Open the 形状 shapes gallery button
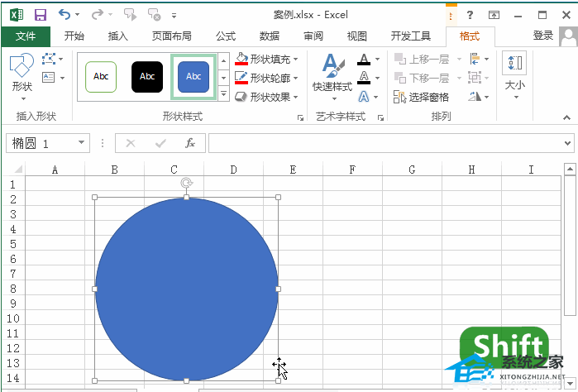578x392 pixels. (x=22, y=77)
